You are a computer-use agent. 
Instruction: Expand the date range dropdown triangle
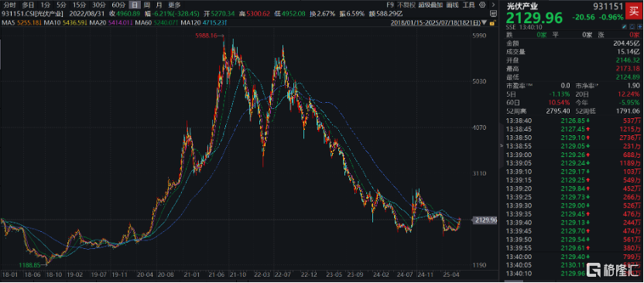(x=484, y=22)
